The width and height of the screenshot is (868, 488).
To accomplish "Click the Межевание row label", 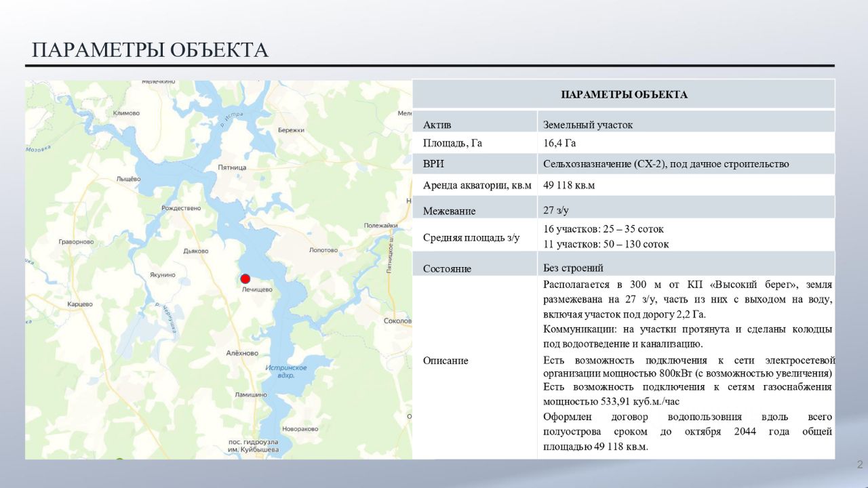I will (450, 211).
